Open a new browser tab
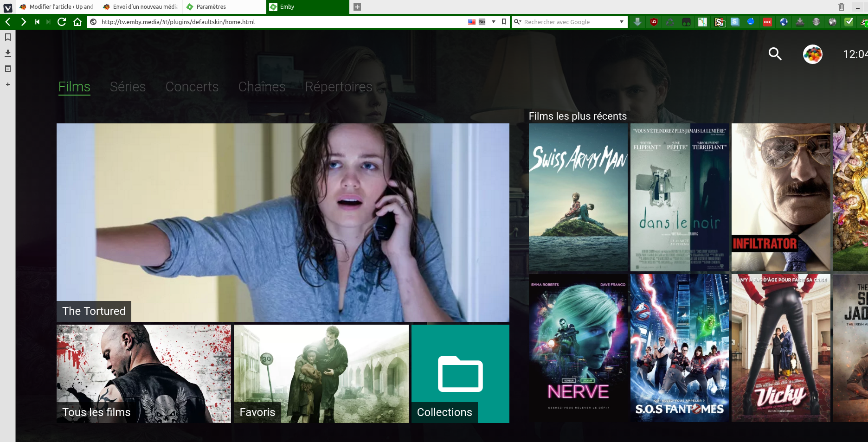The image size is (868, 442). [357, 7]
